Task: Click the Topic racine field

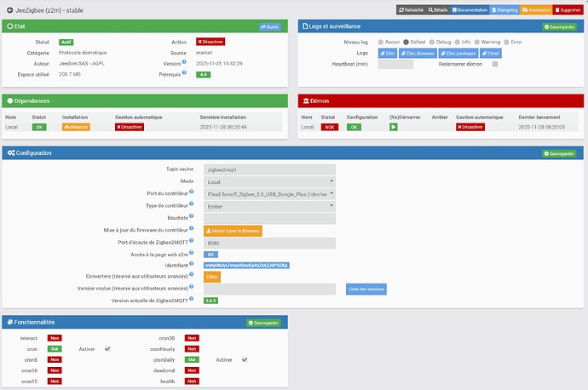Action: click(269, 169)
